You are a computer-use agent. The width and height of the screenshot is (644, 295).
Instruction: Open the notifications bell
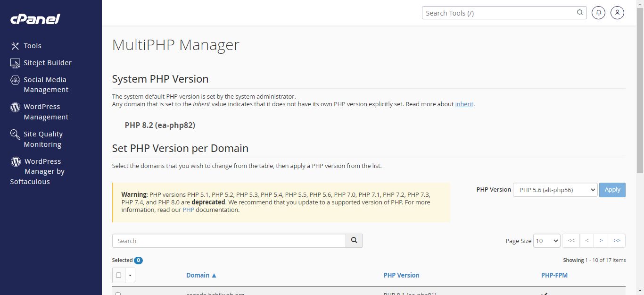pyautogui.click(x=598, y=13)
